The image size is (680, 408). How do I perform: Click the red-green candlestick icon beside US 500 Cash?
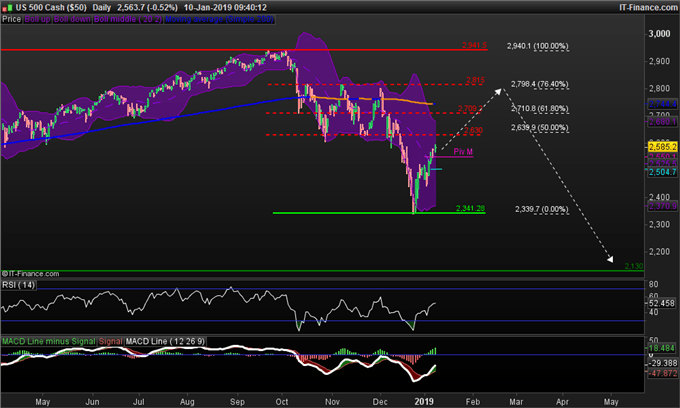[7, 7]
